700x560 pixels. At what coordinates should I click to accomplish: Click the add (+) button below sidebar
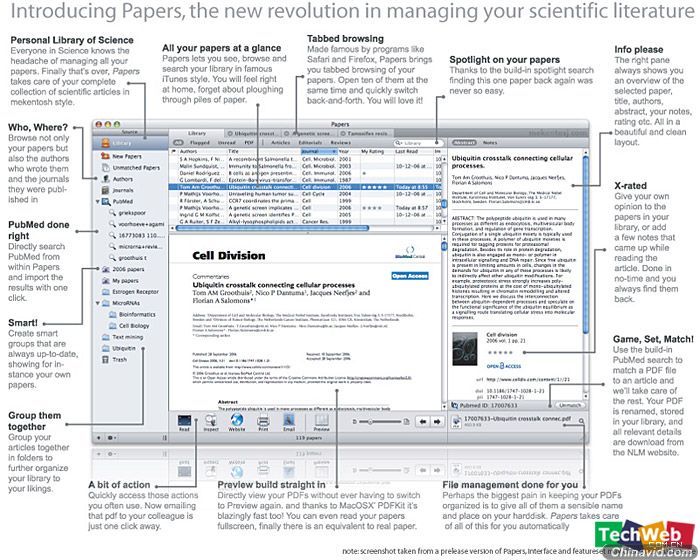point(99,438)
